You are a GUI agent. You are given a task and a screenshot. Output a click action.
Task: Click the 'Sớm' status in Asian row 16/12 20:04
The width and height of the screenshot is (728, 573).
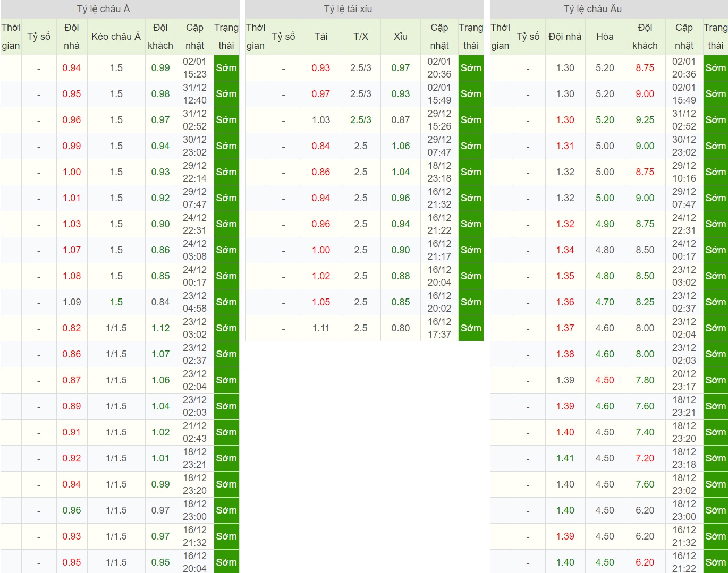(226, 562)
